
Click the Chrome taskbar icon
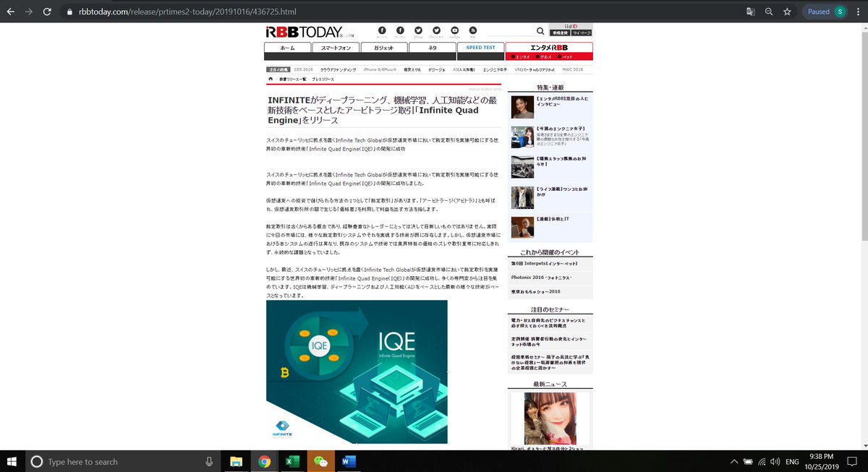(x=264, y=461)
